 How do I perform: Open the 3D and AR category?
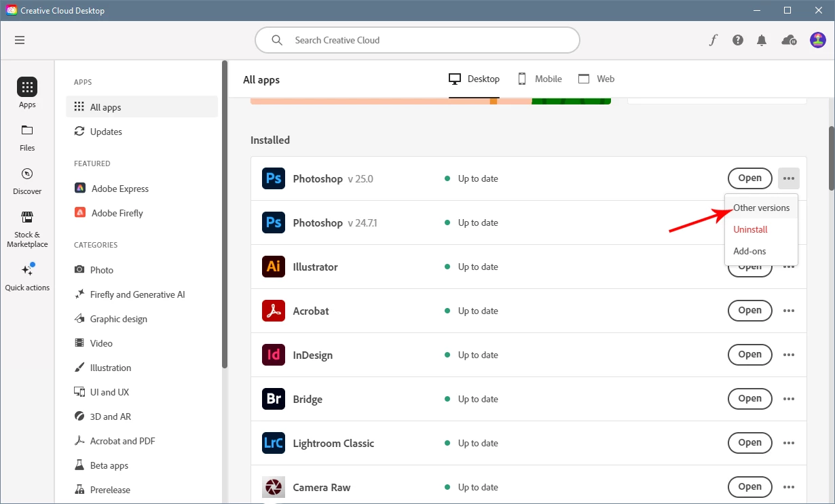coord(142,416)
